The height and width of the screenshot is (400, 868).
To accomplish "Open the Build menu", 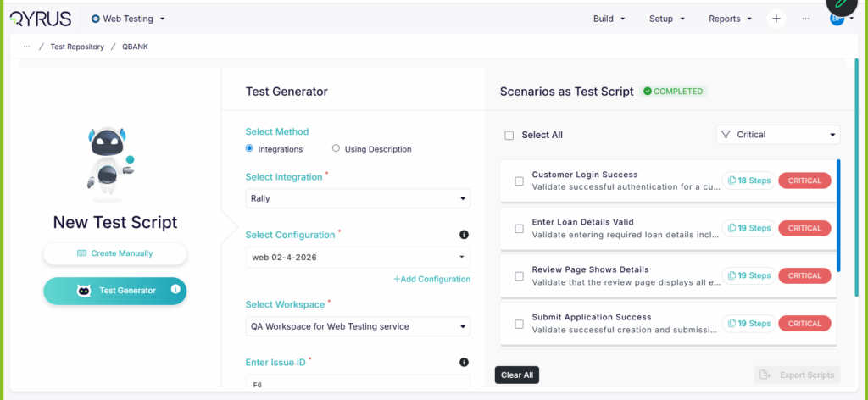I will [x=609, y=19].
